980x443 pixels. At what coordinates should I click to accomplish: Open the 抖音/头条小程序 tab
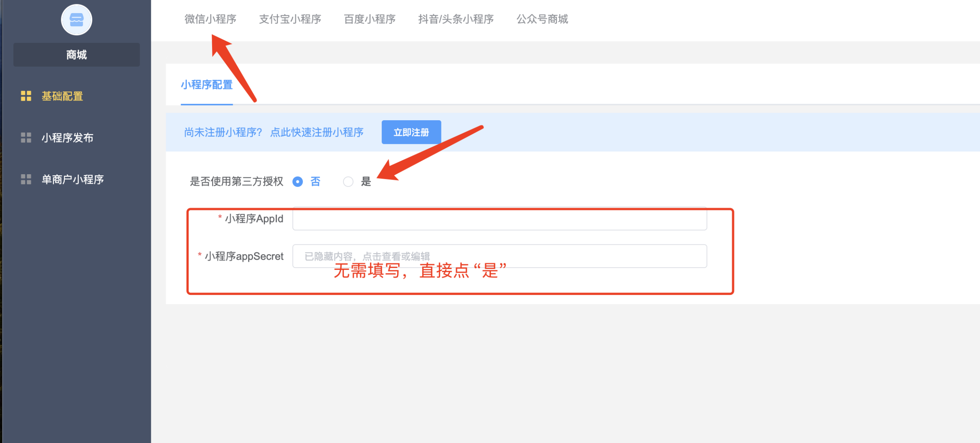coord(456,19)
